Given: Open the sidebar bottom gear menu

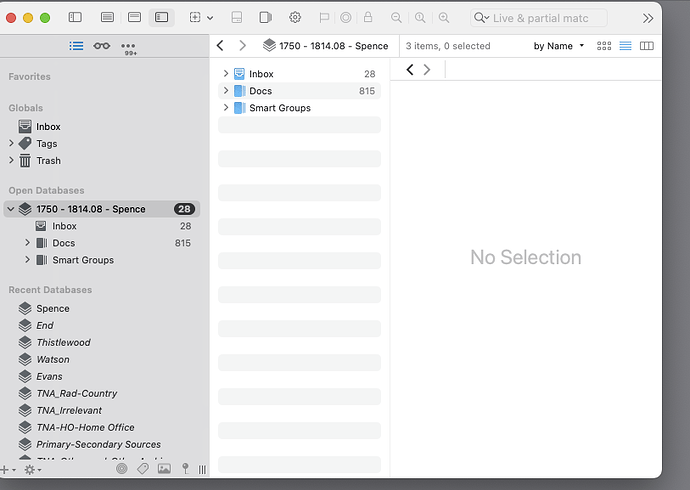Looking at the screenshot, I should (33, 470).
